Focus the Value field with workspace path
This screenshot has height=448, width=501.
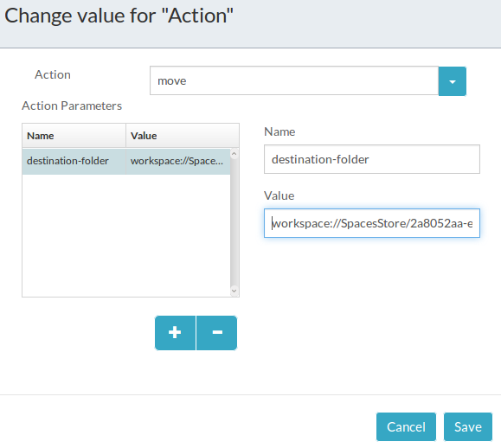371,223
